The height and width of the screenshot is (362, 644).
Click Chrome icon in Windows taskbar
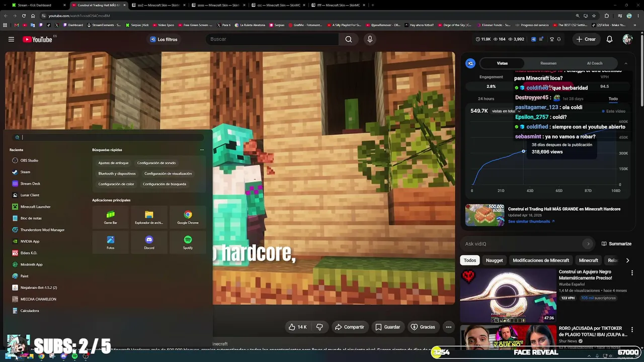[41, 356]
